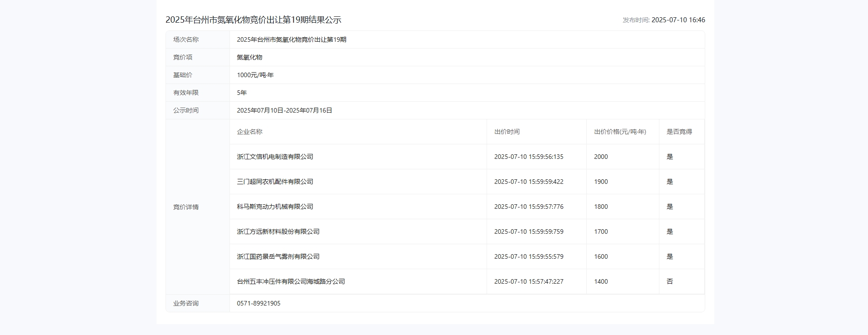Screen dimensions: 868x335
Task: Select bid time 2025-07-10 15:59:57:776
Action: point(529,207)
